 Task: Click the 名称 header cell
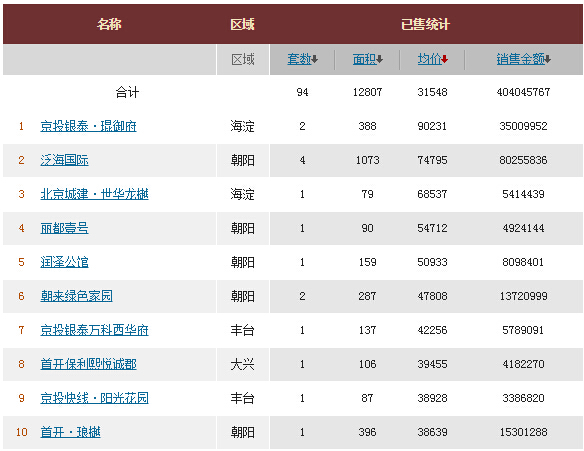pos(109,24)
